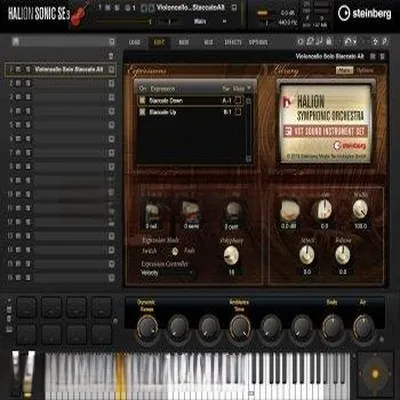400x400 pixels.
Task: Open load menu for slot 1
Action: coord(112,70)
